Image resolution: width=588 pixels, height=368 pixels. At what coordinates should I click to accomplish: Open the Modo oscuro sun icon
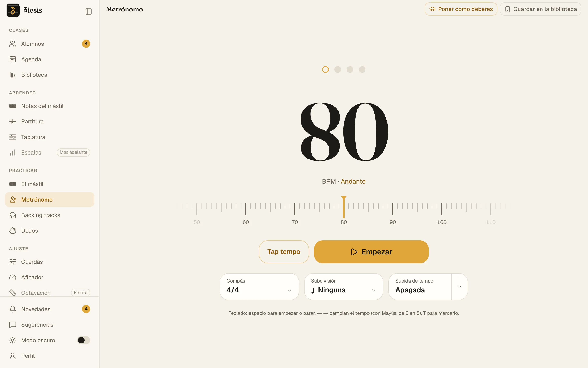coord(13,340)
